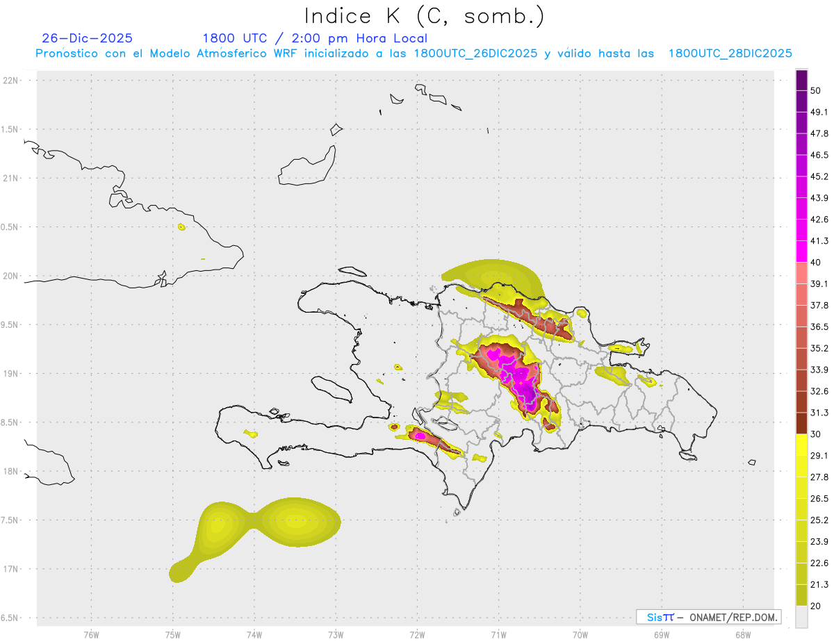
Task: Click the '20N' latitude axis label
Action: point(11,276)
